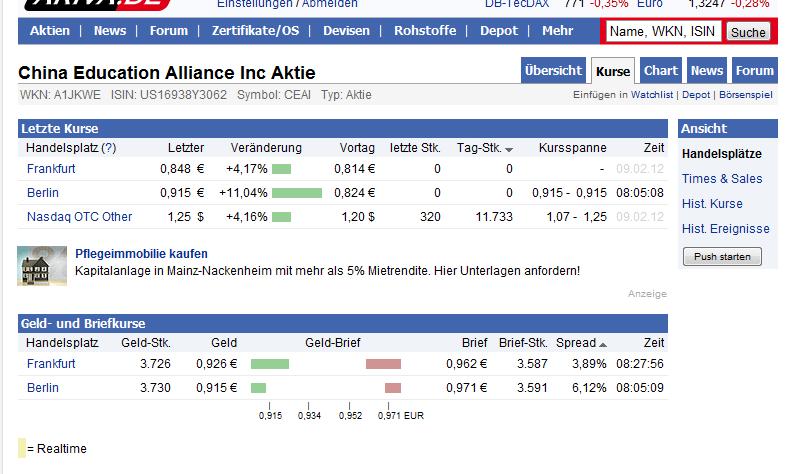This screenshot has height=474, width=793.
Task: Open Frankfurt in the Geld- und Briefkurse table
Action: point(51,363)
